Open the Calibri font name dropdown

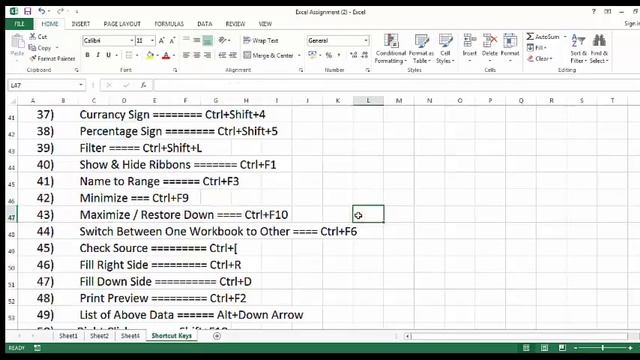pyautogui.click(x=131, y=40)
